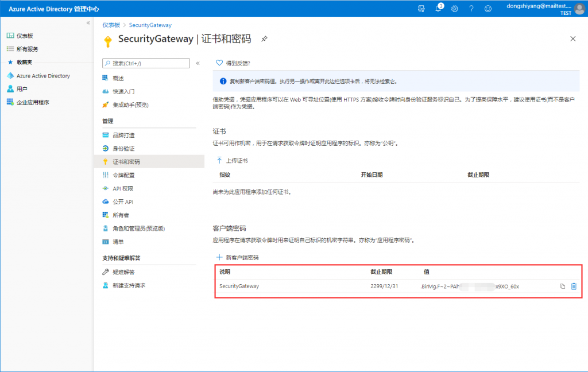Screen dimensions: 588x372
Task: Open 品牌打造 menu item
Action: click(123, 135)
